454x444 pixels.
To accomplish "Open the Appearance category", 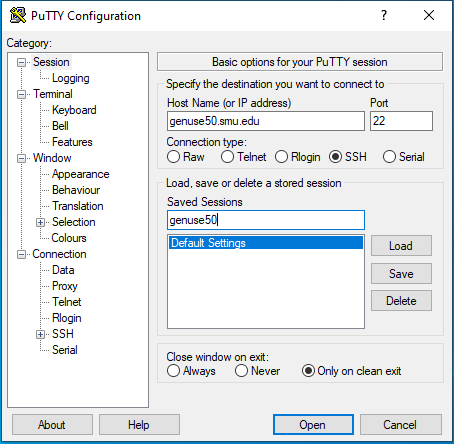I will click(80, 174).
